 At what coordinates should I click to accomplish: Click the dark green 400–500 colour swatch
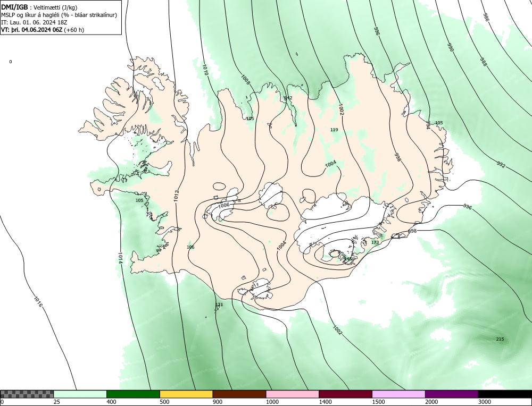point(133,394)
